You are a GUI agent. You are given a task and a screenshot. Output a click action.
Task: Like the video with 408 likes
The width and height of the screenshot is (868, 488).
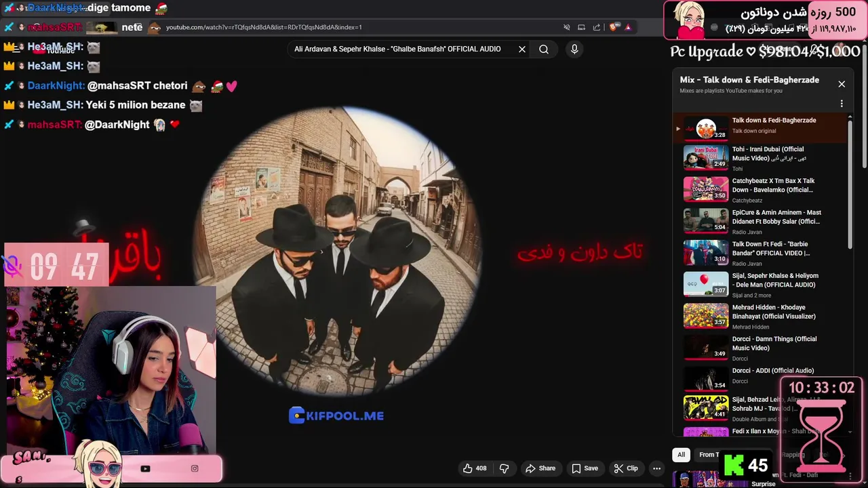pyautogui.click(x=475, y=468)
